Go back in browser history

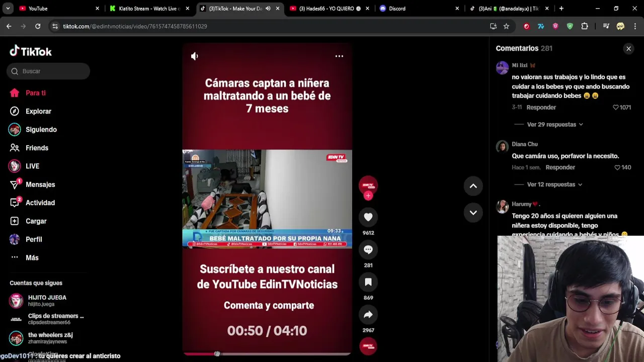point(9,26)
